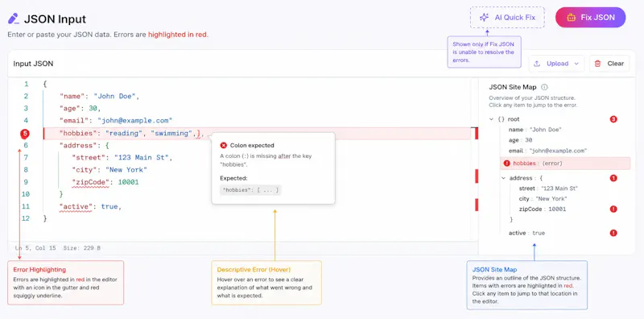Screen dimensions: 644x319
Task: Click the error count badge next to root
Action: point(613,119)
